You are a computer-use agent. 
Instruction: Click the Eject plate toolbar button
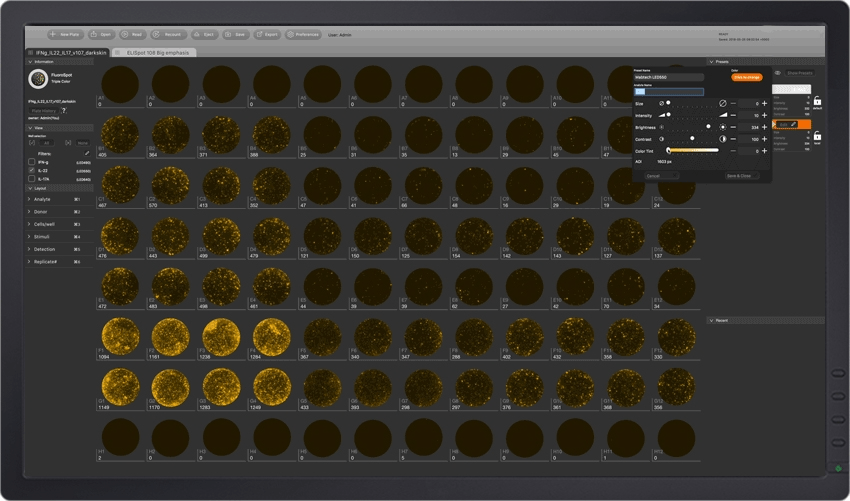(x=204, y=34)
